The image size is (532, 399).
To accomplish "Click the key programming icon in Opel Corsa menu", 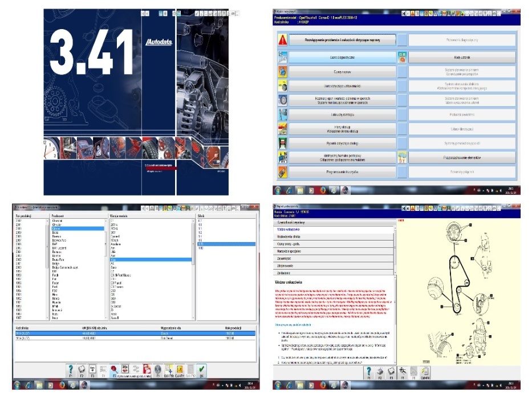I will tap(282, 172).
